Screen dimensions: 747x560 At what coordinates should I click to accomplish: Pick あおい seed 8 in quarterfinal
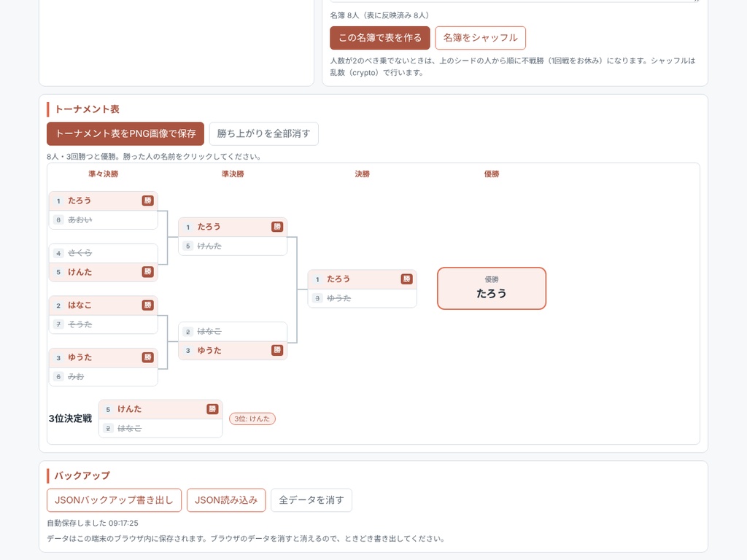coord(104,220)
